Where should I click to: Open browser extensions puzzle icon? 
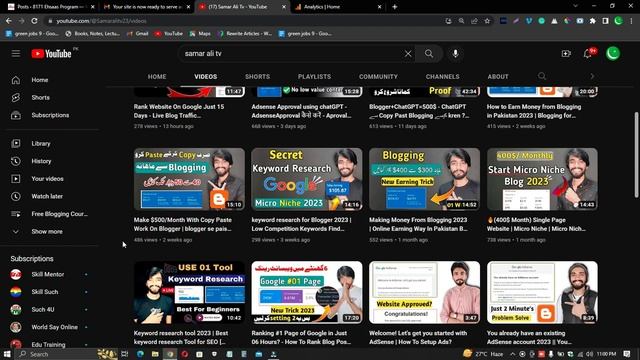593,21
